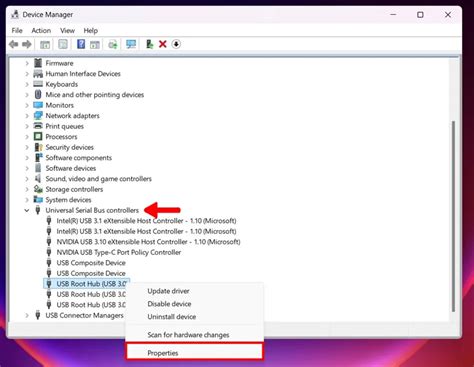Click the Security devices icon

point(38,147)
